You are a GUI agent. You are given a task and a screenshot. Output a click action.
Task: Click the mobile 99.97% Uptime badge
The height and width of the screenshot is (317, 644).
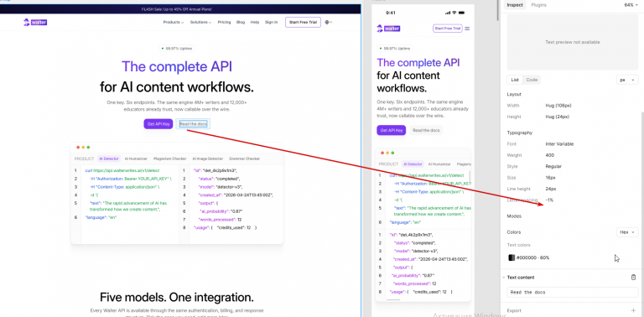(x=394, y=49)
